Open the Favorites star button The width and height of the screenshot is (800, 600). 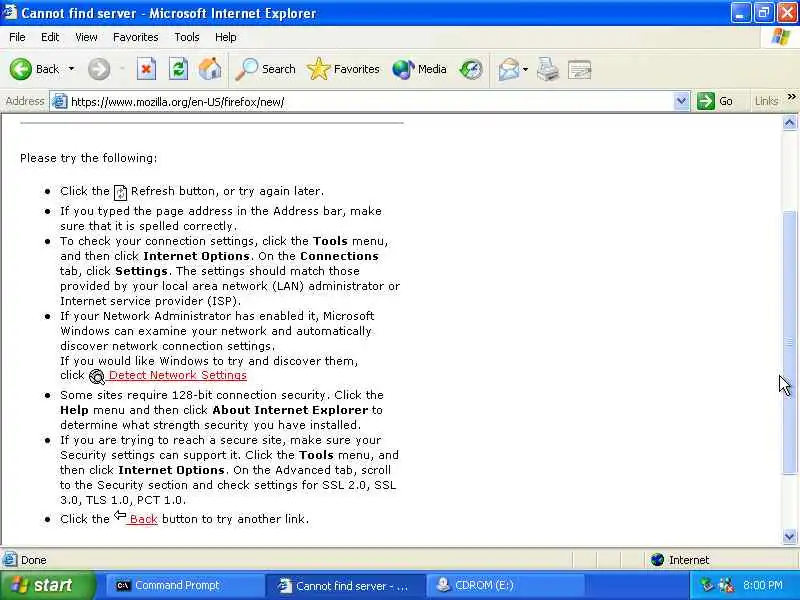coord(343,69)
